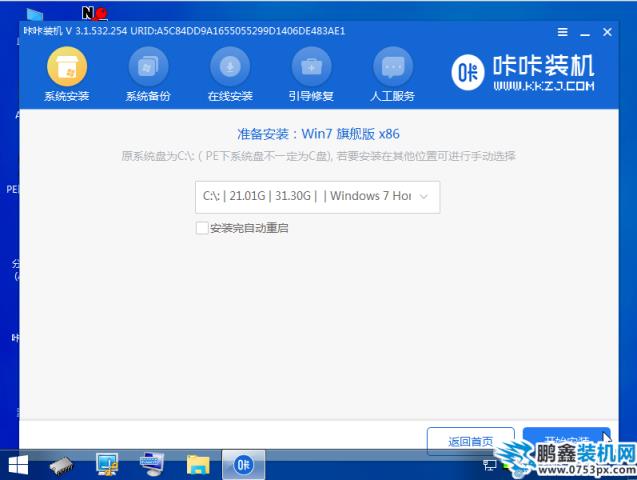Open the 引导修复 boot repair tool
The width and height of the screenshot is (637, 480).
coord(311,74)
